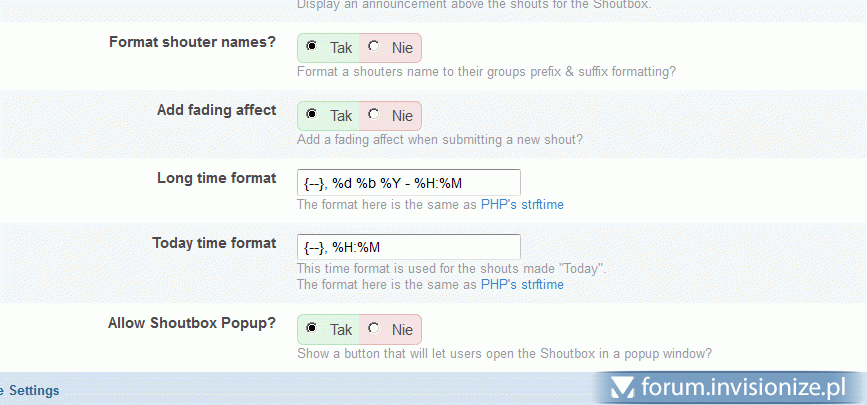Viewport: 867px width, 405px height.
Task: Click the popup window description text
Action: tap(504, 354)
